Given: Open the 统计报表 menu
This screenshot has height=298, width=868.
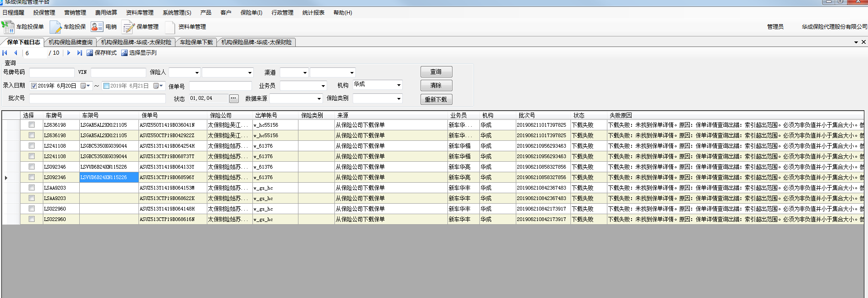Looking at the screenshot, I should (313, 13).
